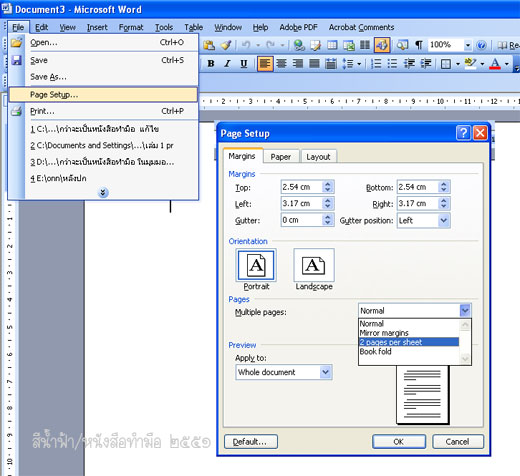Click the Default... button
The image size is (520, 476).
(251, 442)
